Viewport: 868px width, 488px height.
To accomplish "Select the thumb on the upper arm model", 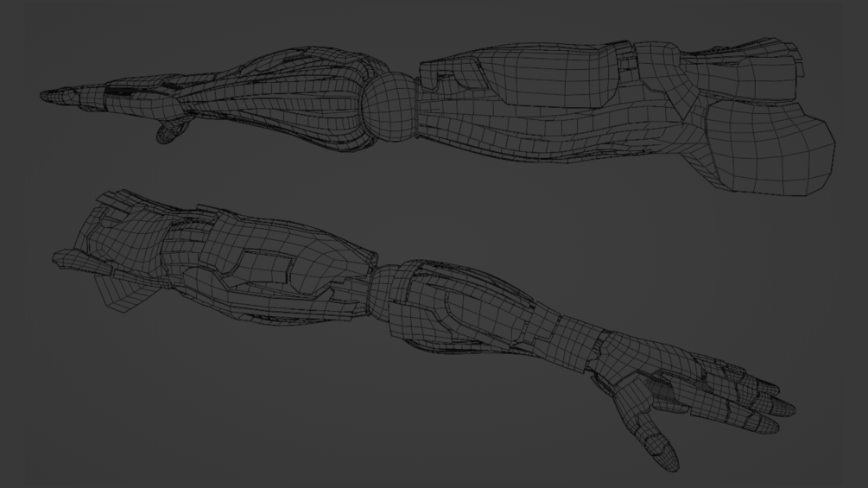I will point(172,131).
